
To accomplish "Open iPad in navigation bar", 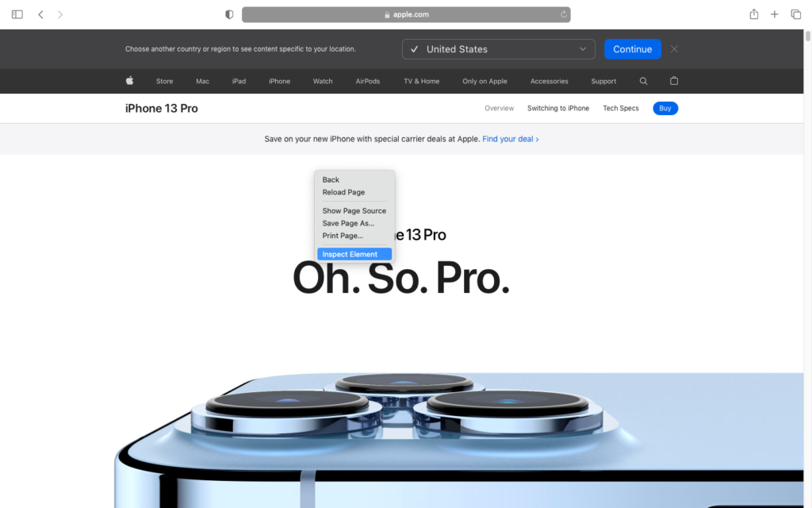I will tap(239, 81).
